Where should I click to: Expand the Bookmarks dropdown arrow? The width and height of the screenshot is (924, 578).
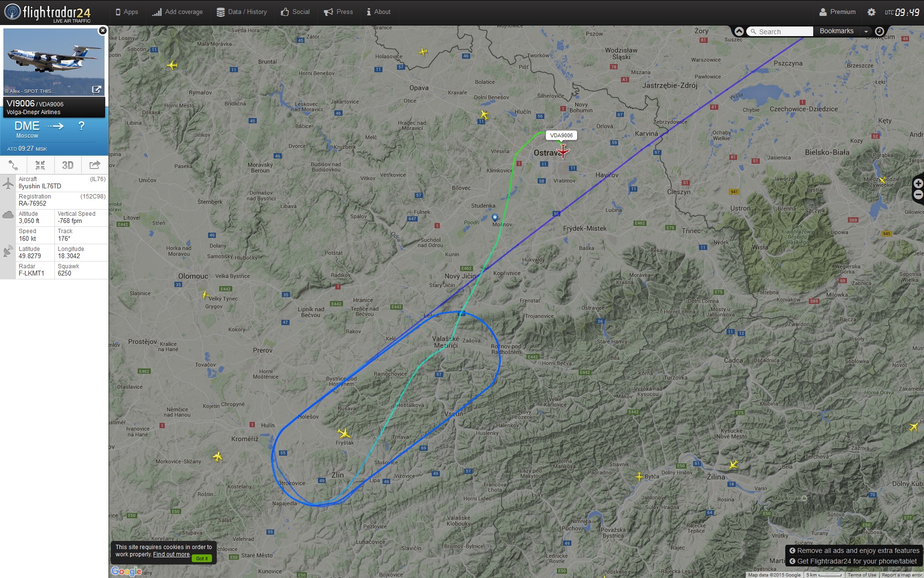pos(866,31)
